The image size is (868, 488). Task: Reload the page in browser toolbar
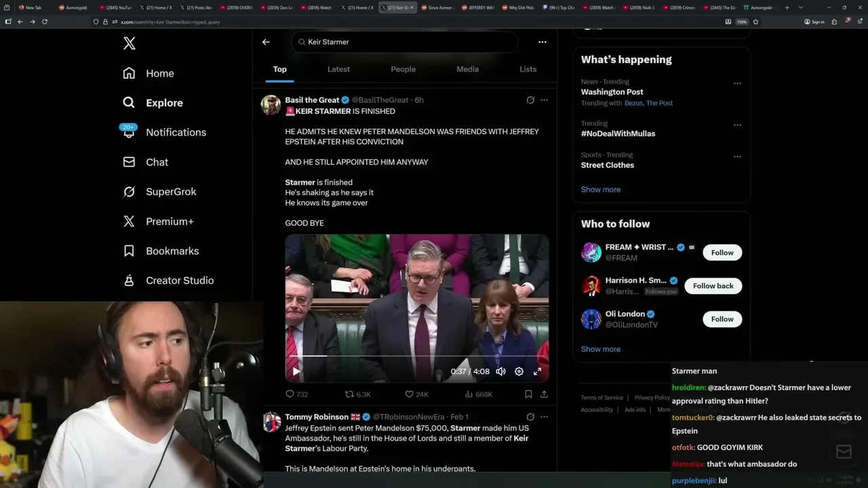[x=45, y=22]
